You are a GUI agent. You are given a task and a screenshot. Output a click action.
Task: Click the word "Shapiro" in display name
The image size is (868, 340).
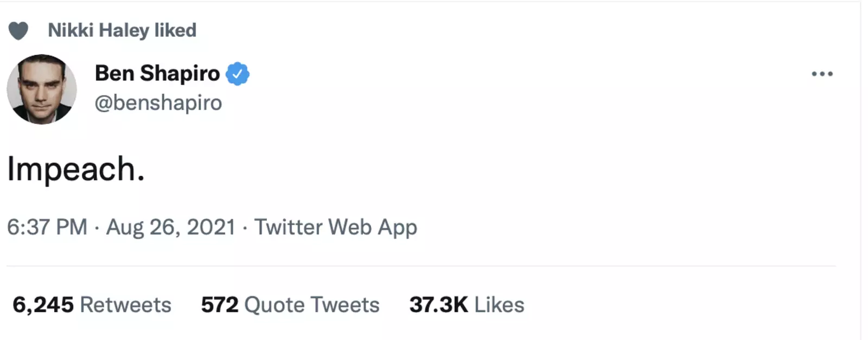pos(180,73)
